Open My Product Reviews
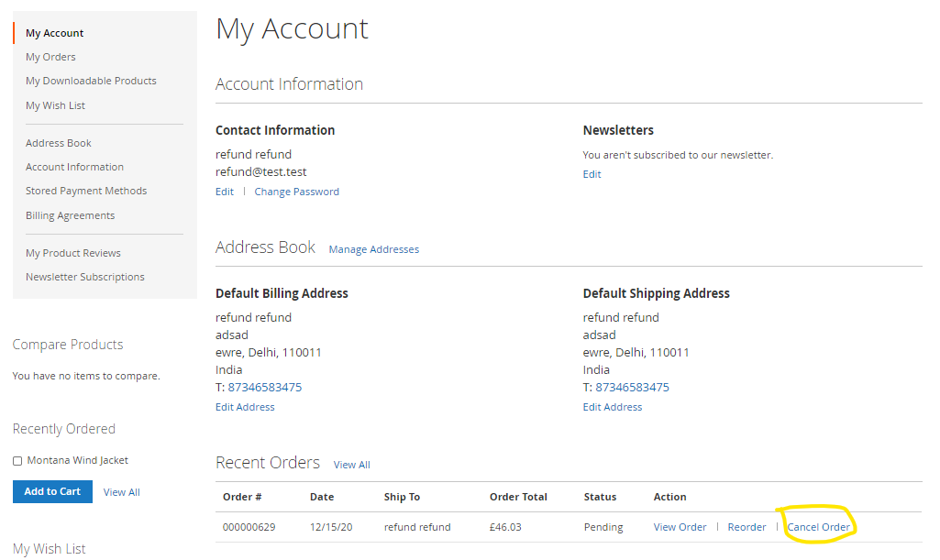The width and height of the screenshot is (940, 560). click(73, 253)
